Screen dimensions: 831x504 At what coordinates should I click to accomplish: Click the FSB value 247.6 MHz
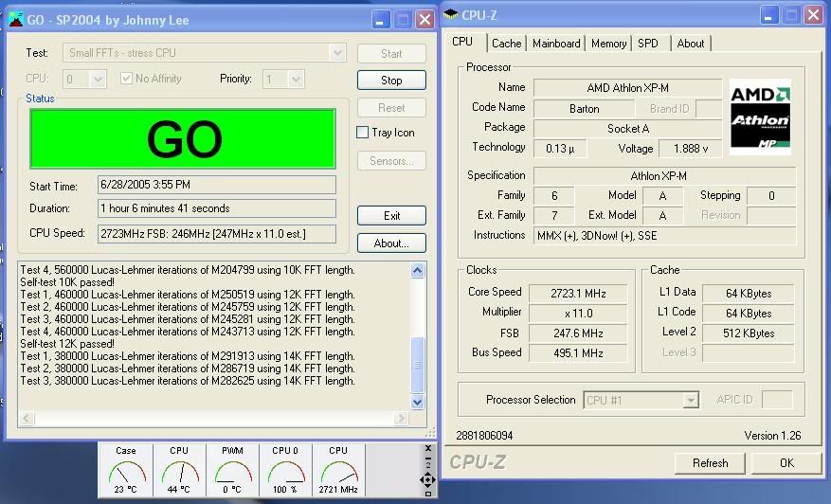pyautogui.click(x=578, y=333)
